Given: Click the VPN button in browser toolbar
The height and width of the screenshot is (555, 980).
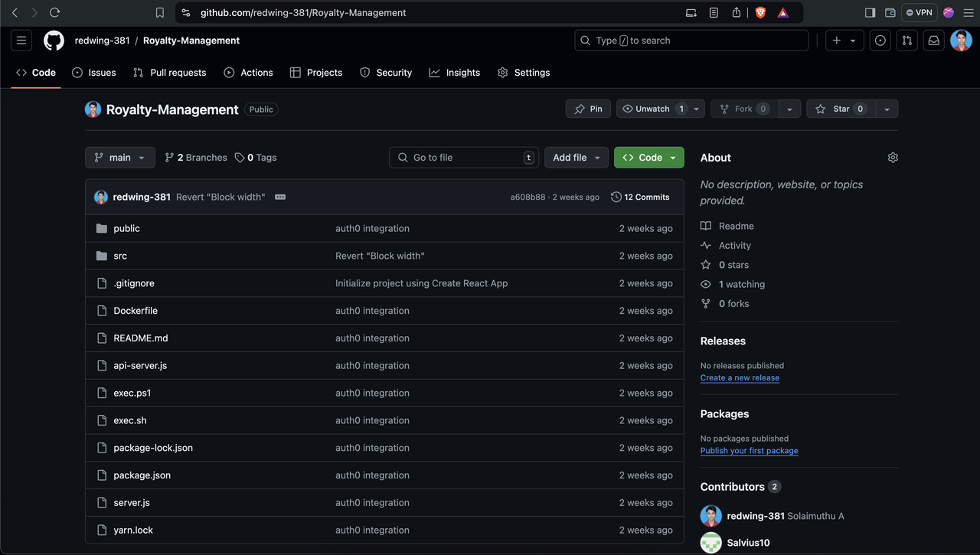Looking at the screenshot, I should point(919,12).
